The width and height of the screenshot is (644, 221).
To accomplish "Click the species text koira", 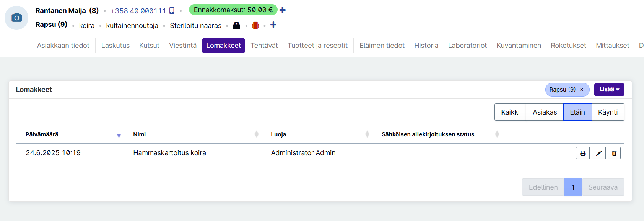I will (x=87, y=26).
